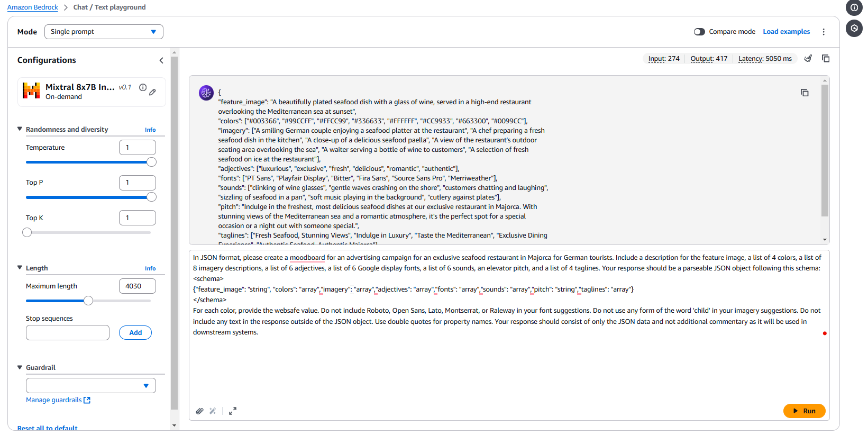868x444 pixels.
Task: Go to Amazon Bedrock breadcrumb link
Action: [x=33, y=7]
